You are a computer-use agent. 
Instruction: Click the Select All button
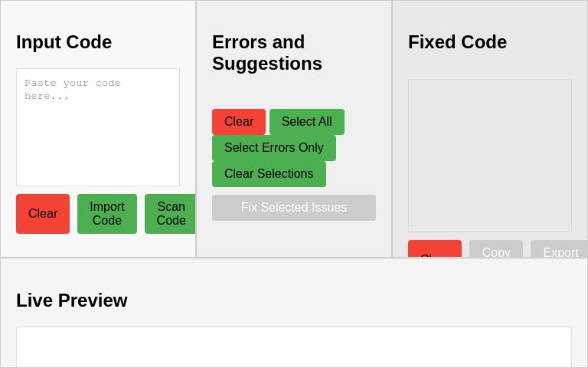coord(307,122)
